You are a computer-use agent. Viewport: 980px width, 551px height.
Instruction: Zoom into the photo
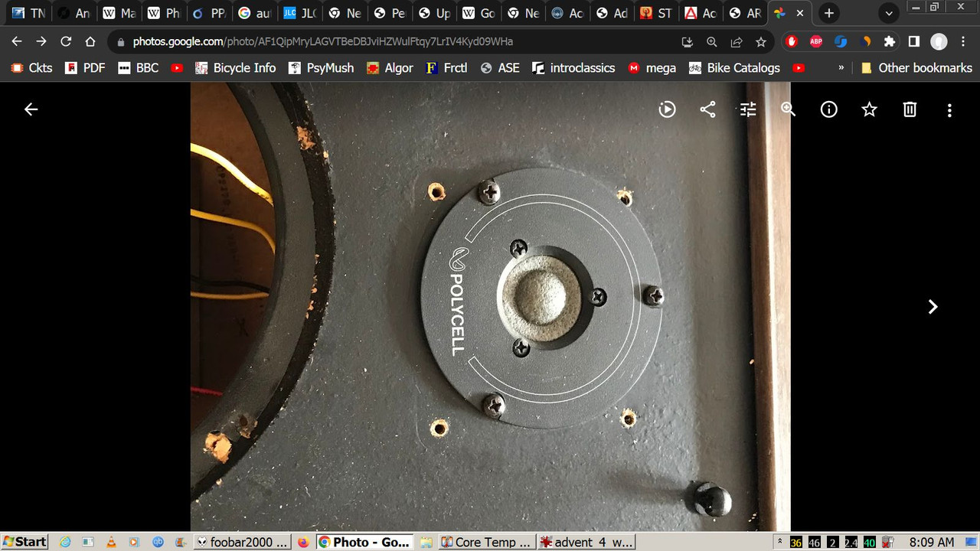pyautogui.click(x=788, y=109)
